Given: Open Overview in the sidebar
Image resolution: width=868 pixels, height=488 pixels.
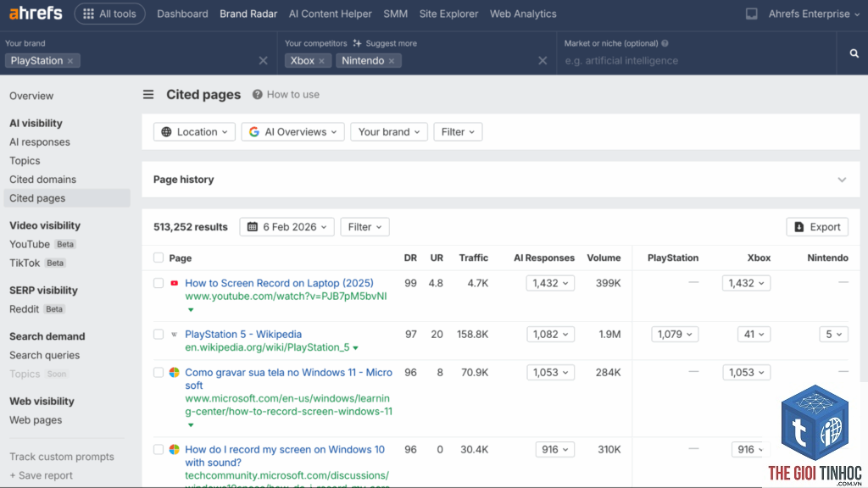Looking at the screenshot, I should (31, 96).
